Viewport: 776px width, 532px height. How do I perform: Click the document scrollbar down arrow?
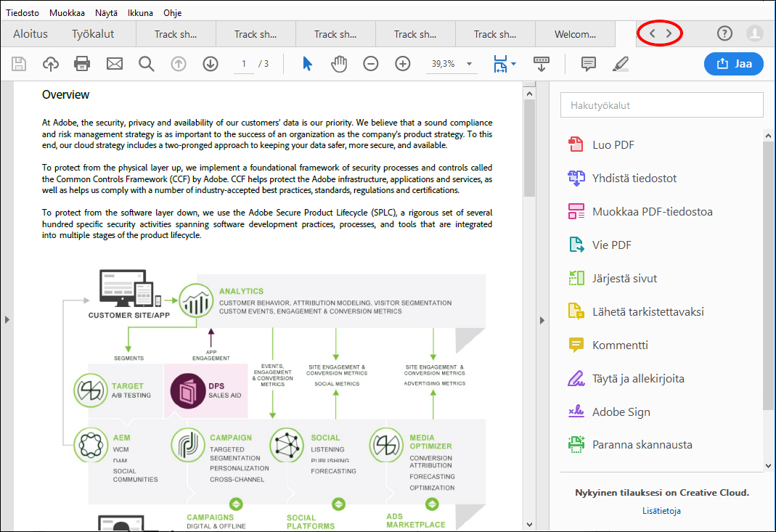point(529,525)
